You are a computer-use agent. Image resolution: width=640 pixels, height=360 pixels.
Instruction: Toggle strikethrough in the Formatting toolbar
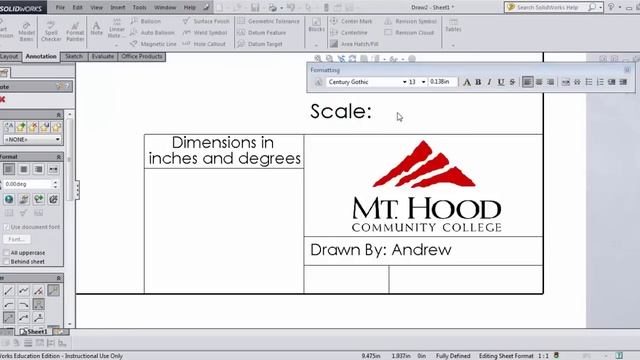(512, 82)
